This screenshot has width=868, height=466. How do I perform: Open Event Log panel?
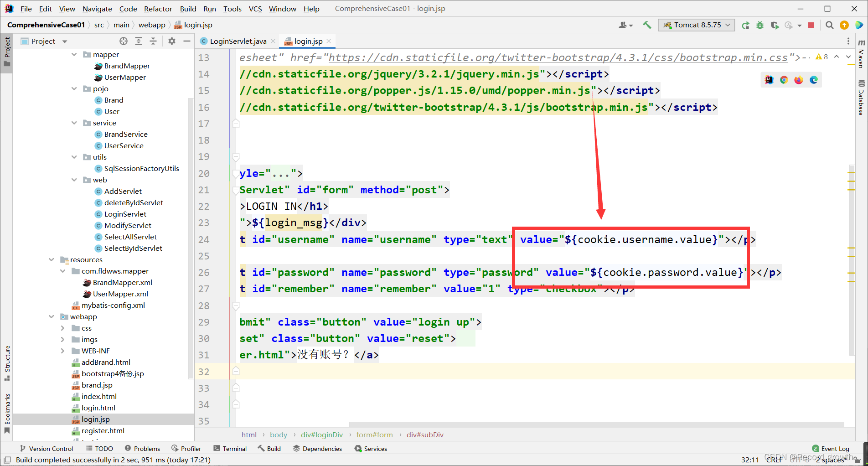[x=831, y=449]
